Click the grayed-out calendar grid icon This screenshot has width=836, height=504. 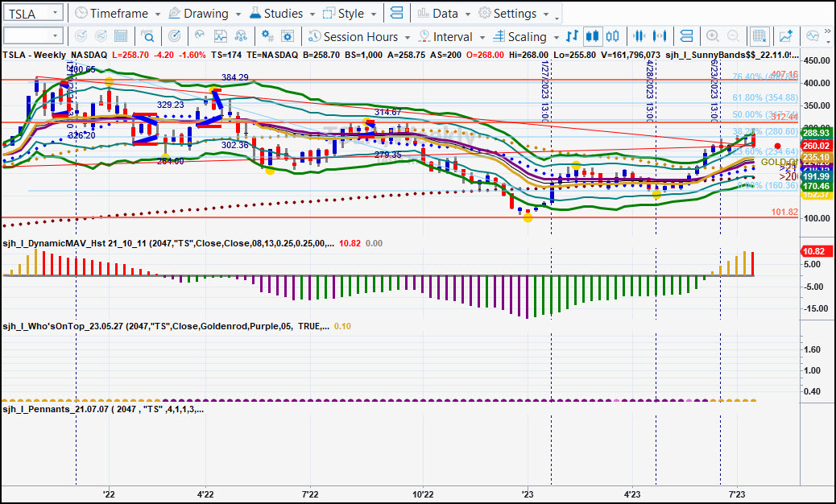point(121,36)
